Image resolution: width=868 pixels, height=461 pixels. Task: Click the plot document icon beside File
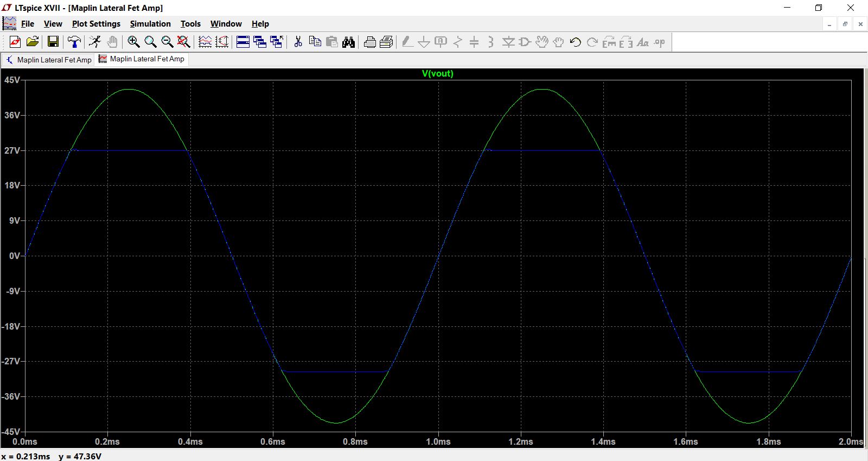coord(9,23)
